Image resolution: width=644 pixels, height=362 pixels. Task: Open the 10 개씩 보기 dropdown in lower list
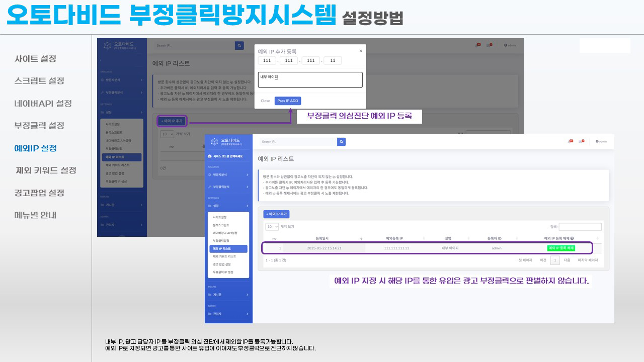coord(272,227)
